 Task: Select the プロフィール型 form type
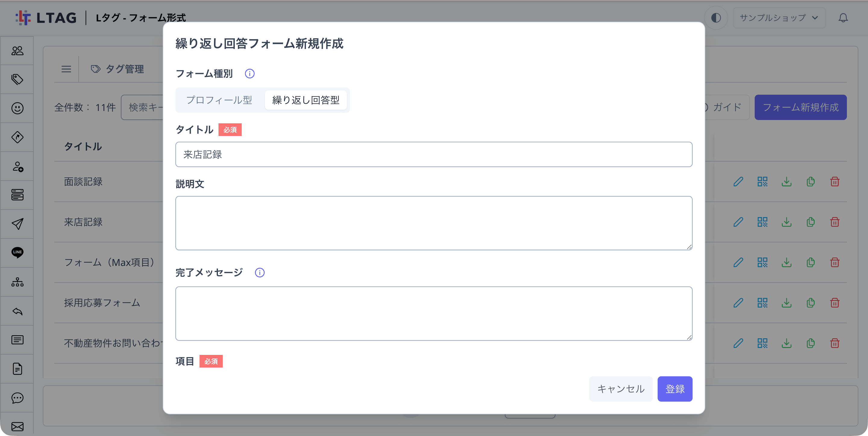pos(219,100)
